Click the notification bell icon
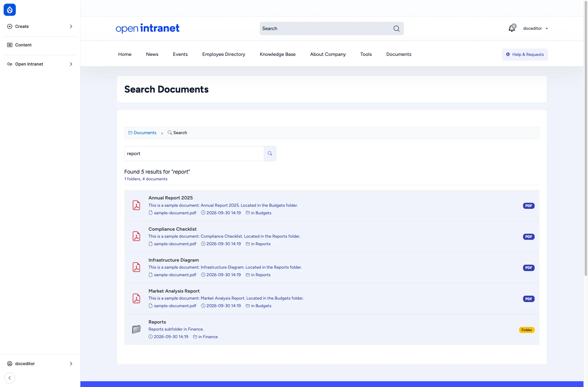The height and width of the screenshot is (387, 588). [x=512, y=28]
